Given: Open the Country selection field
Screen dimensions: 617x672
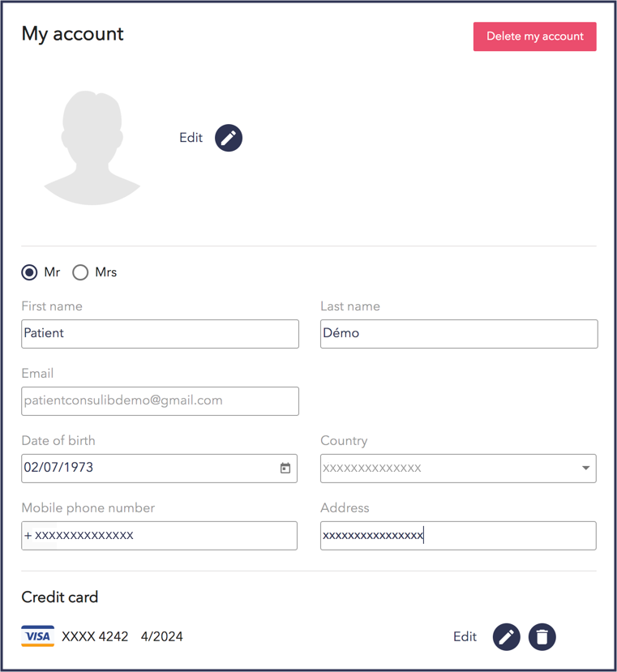Looking at the screenshot, I should [446, 469].
